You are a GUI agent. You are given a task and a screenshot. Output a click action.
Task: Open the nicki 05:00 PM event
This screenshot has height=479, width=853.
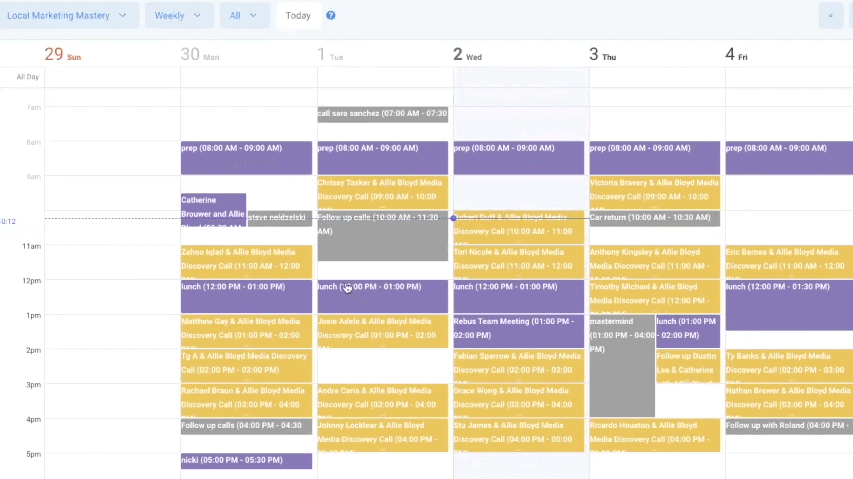coord(246,461)
